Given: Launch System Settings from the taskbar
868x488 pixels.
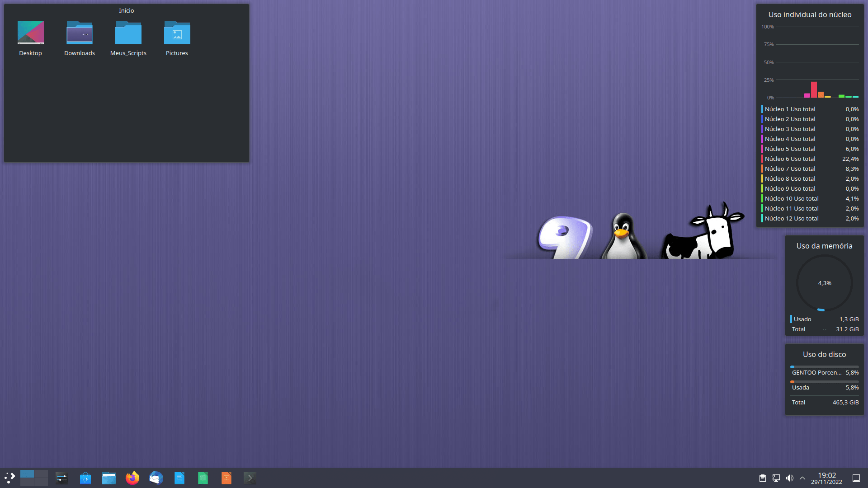Looking at the screenshot, I should click(62, 478).
